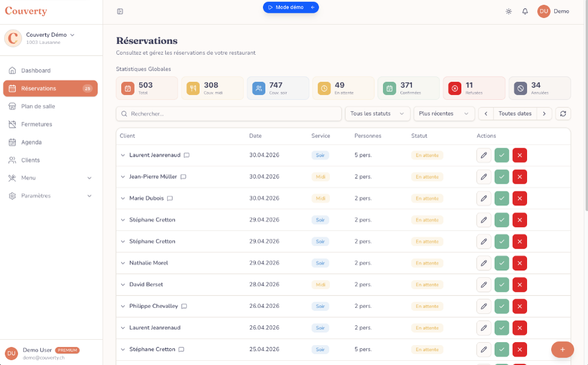Screen dimensions: 588x365
Task: Expand the Paramètres sidebar section
Action: tap(50, 196)
